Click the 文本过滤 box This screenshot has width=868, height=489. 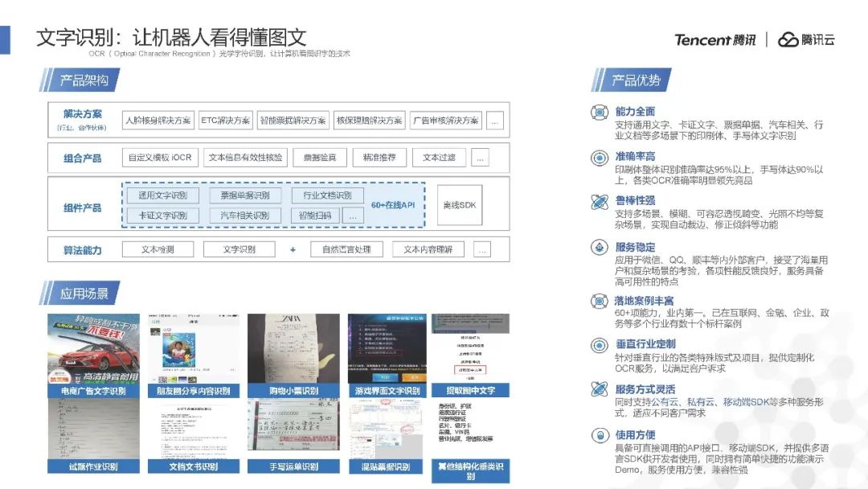coord(439,158)
